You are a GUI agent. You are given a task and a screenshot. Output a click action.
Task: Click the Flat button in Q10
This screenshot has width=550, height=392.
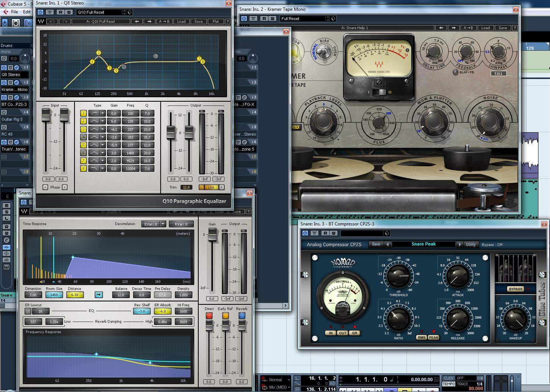coord(216,22)
